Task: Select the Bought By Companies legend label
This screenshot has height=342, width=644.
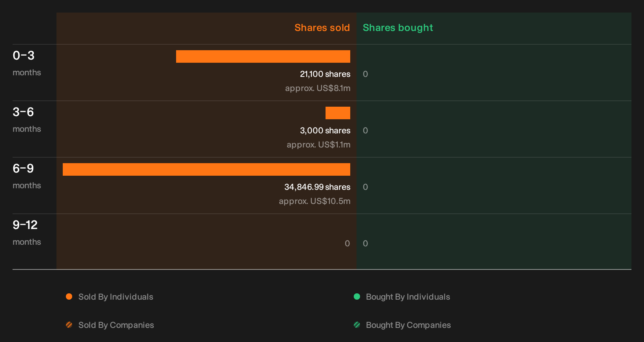Action: 408,325
